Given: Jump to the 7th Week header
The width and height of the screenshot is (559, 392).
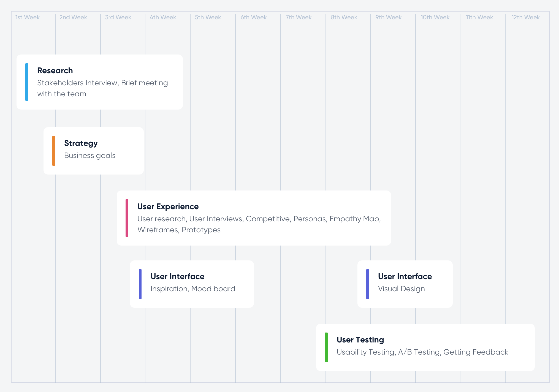Looking at the screenshot, I should point(299,17).
